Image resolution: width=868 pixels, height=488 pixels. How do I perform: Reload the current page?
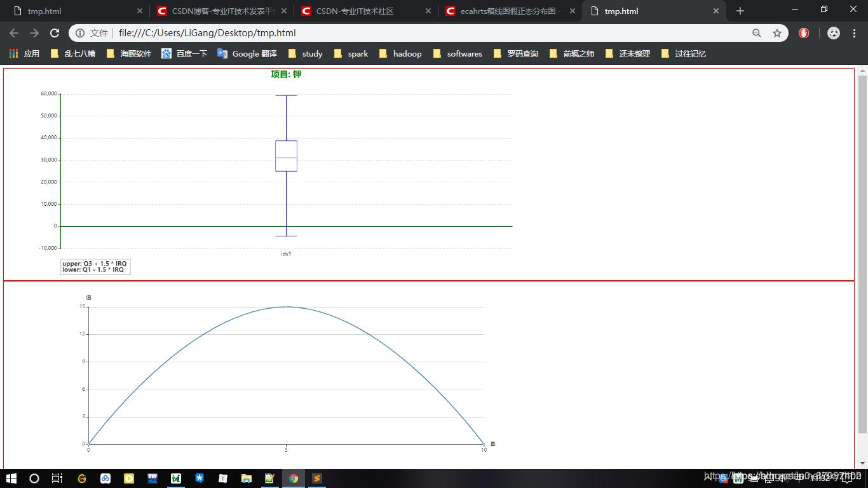55,33
